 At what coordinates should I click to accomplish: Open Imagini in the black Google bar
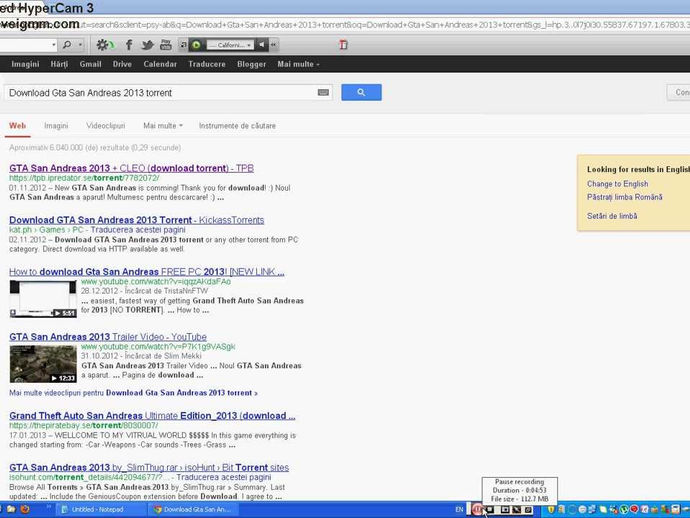coord(26,64)
